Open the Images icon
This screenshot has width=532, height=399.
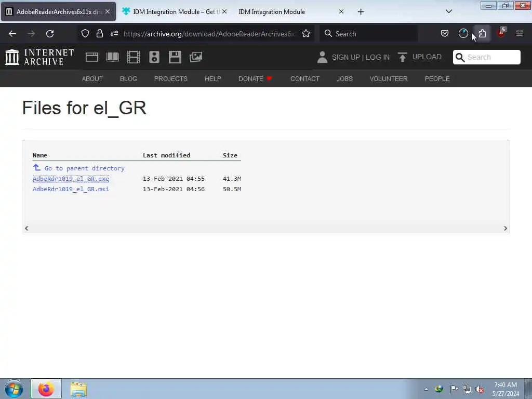[196, 57]
